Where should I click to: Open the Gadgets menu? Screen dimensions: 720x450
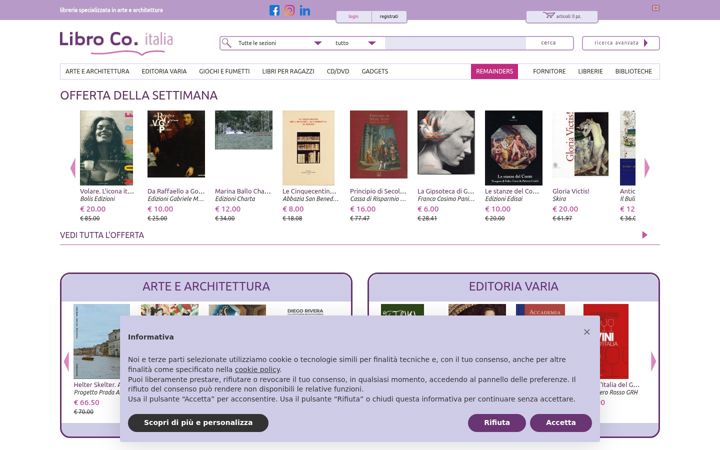pyautogui.click(x=375, y=71)
